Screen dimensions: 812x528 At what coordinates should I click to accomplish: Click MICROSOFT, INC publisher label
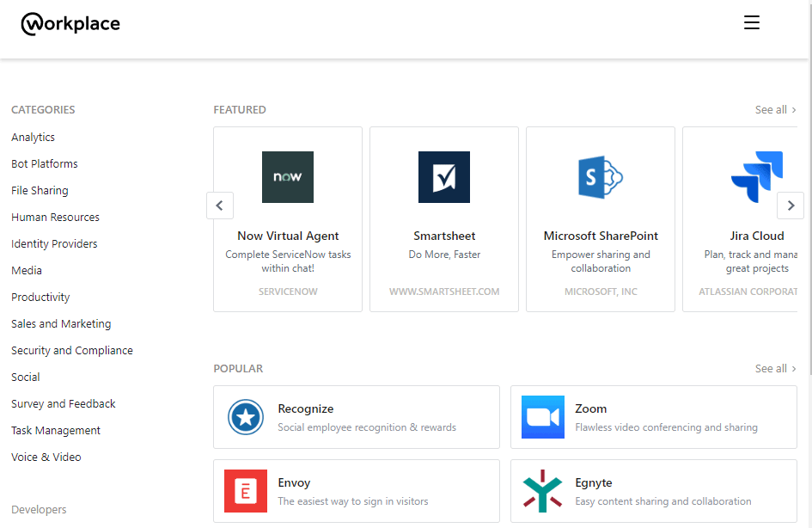601,292
